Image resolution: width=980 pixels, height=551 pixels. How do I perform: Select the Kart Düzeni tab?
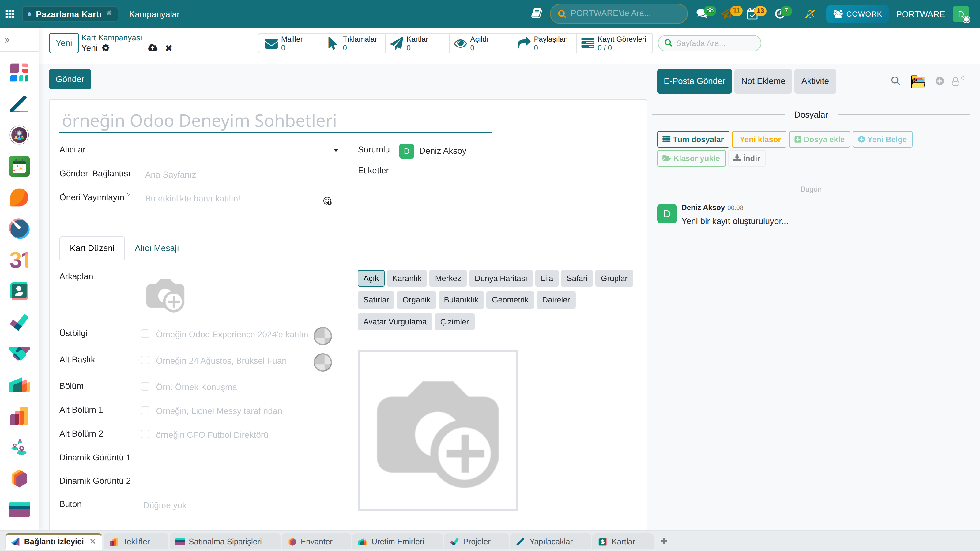(x=92, y=248)
